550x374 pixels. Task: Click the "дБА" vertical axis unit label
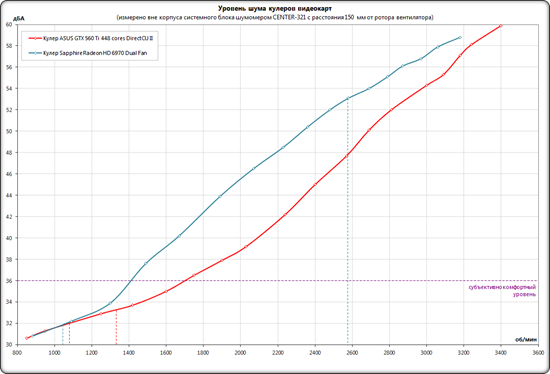(19, 18)
